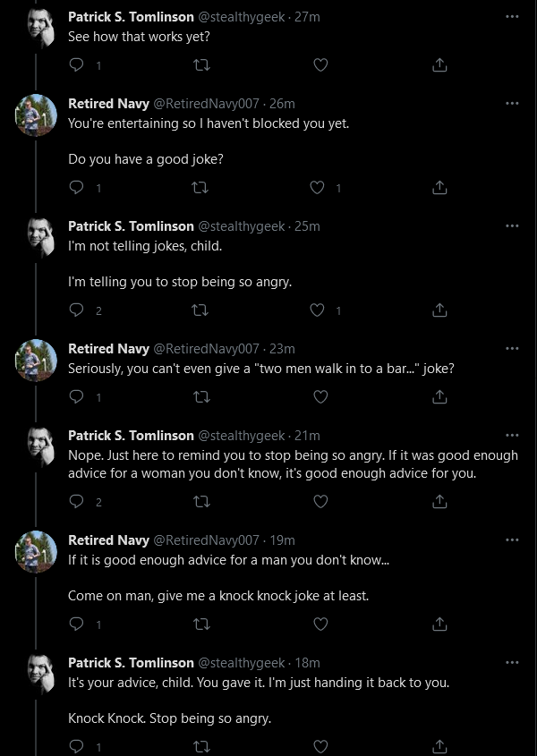Like the "I'm not telling jokes, child" tweet
This screenshot has width=537, height=756.
point(317,310)
